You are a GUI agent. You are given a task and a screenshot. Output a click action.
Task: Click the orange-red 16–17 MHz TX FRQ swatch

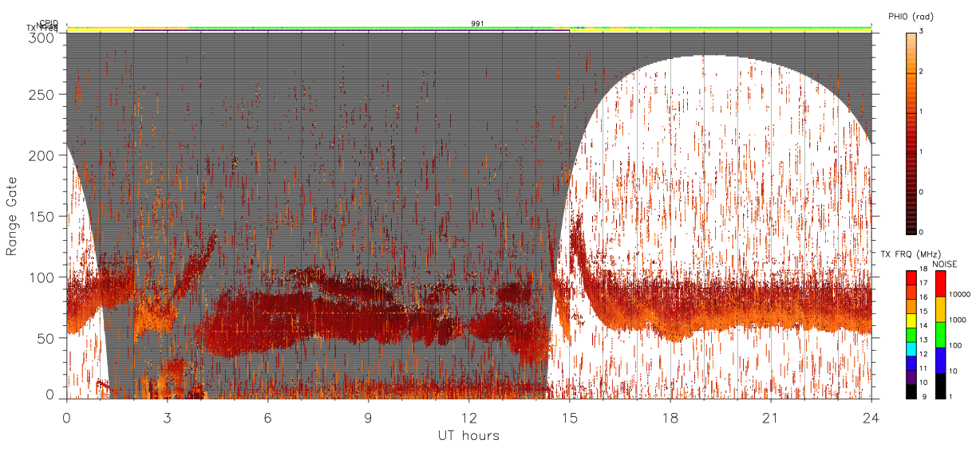pyautogui.click(x=911, y=292)
